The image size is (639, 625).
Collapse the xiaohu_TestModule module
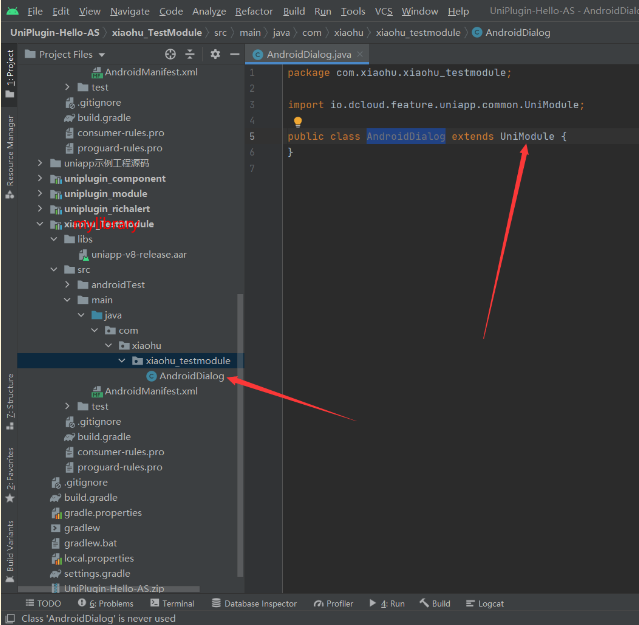pos(40,224)
